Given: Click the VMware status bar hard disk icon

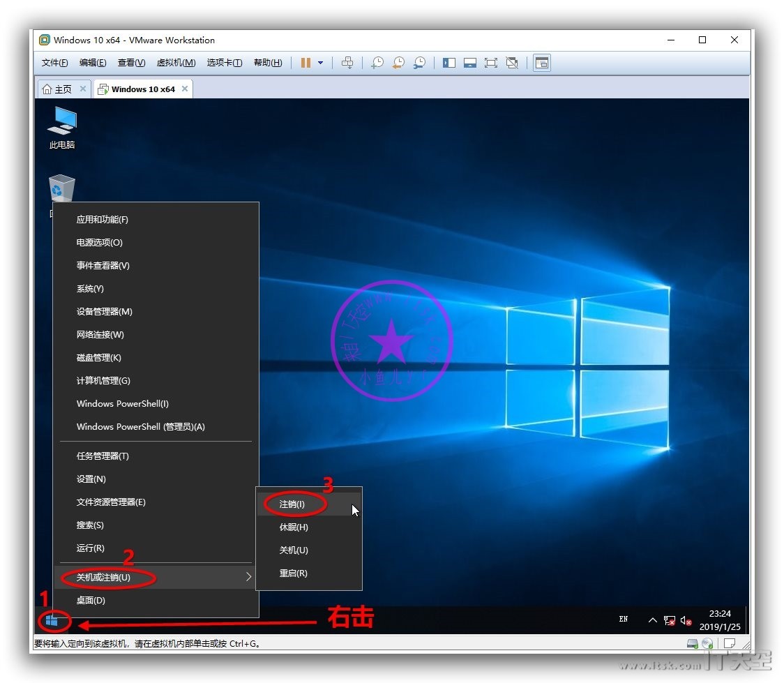Looking at the screenshot, I should tap(693, 643).
